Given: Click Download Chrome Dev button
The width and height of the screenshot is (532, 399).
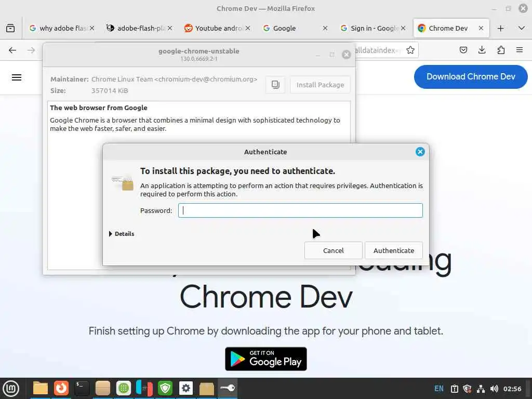Looking at the screenshot, I should click(x=471, y=77).
